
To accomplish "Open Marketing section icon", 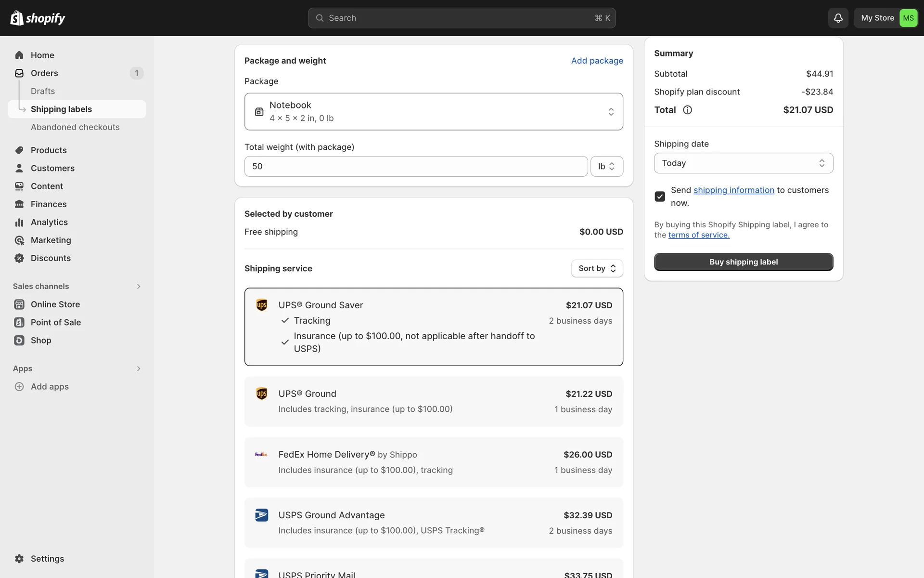I will pyautogui.click(x=19, y=240).
